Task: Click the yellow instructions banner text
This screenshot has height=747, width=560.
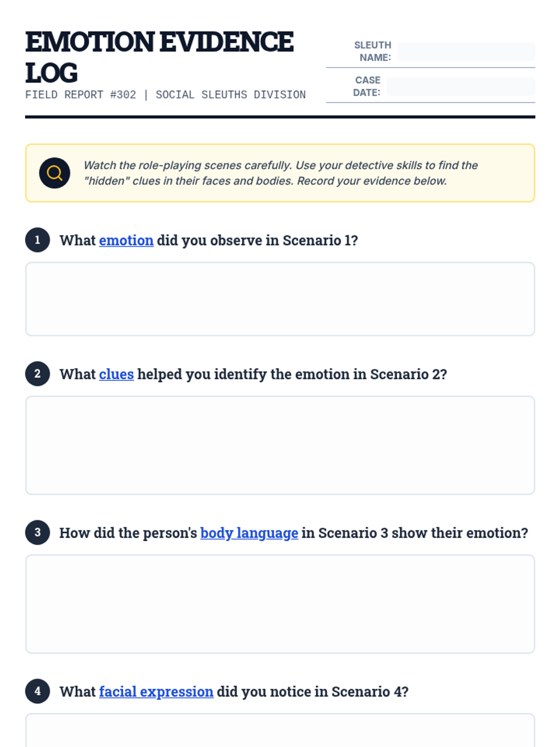Action: 280,173
